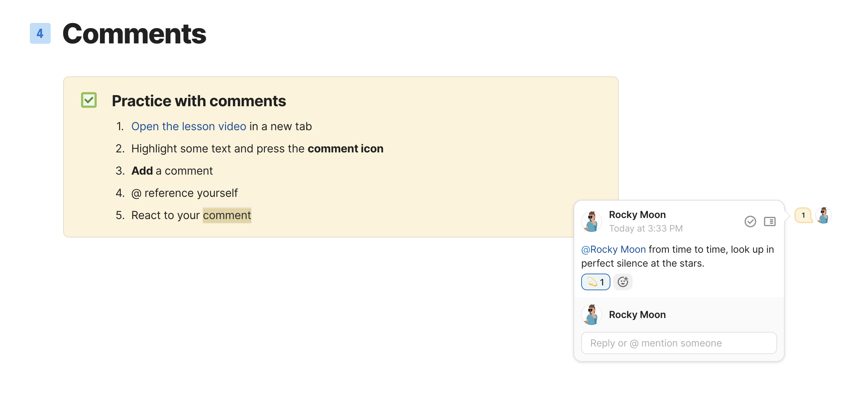Click Rocky Moon's avatar in the comment header
Screen dimensions: 868x393
pos(591,221)
